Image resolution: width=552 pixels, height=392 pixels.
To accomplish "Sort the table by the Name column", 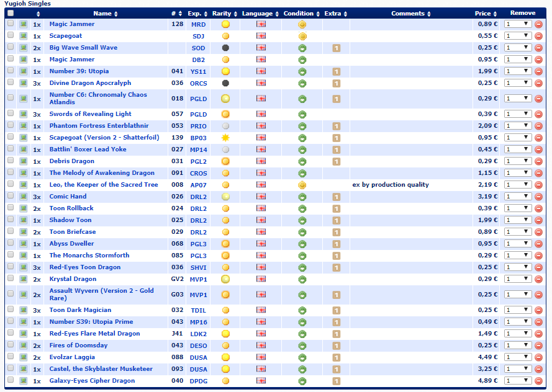I will pyautogui.click(x=106, y=14).
